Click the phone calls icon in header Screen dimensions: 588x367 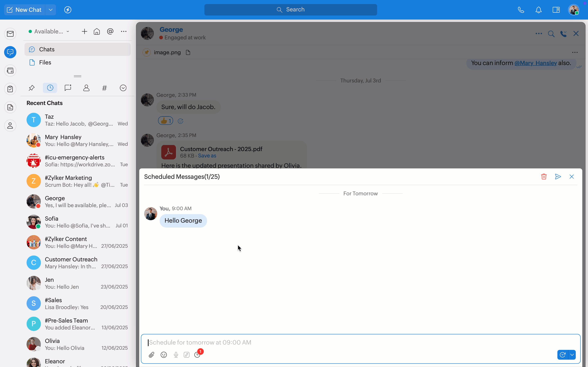(521, 10)
